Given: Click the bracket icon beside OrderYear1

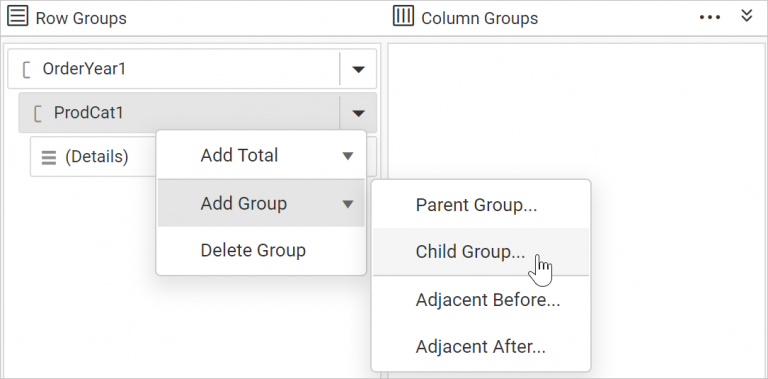Looking at the screenshot, I should click(x=26, y=70).
